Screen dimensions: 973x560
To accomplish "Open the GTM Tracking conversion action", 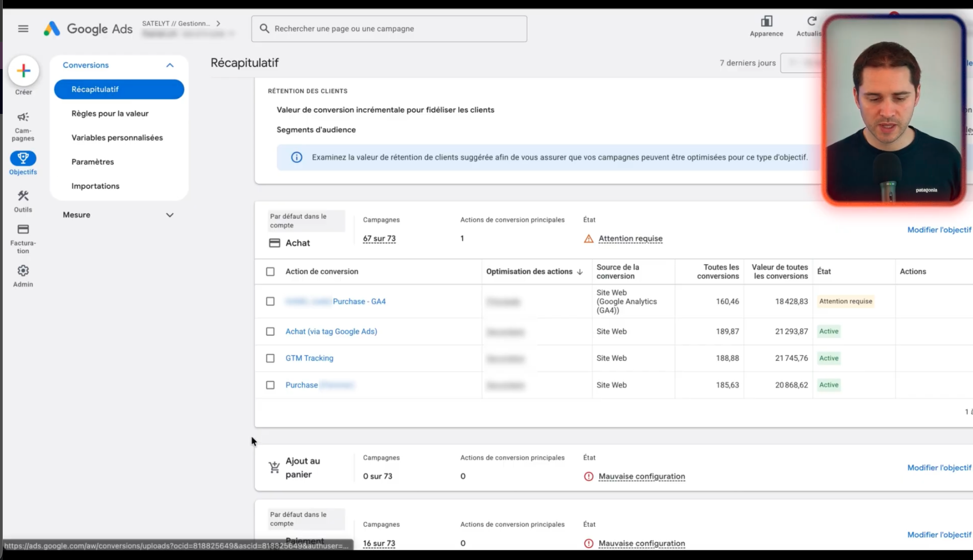I will tap(309, 358).
